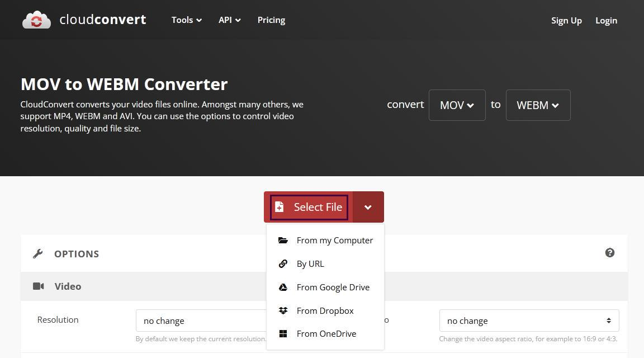Screen dimensions: 644x358
Task: Open help via the question mark icon
Action: pyautogui.click(x=610, y=253)
